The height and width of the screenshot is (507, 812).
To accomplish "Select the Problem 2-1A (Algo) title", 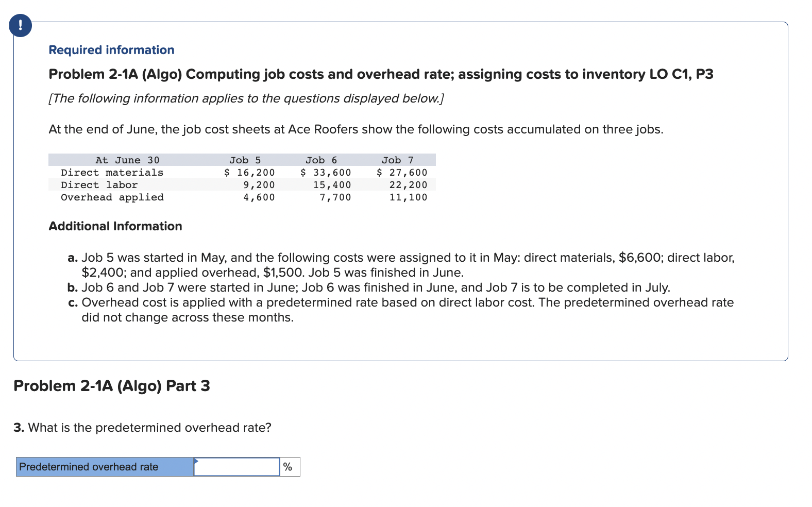I will pos(380,74).
